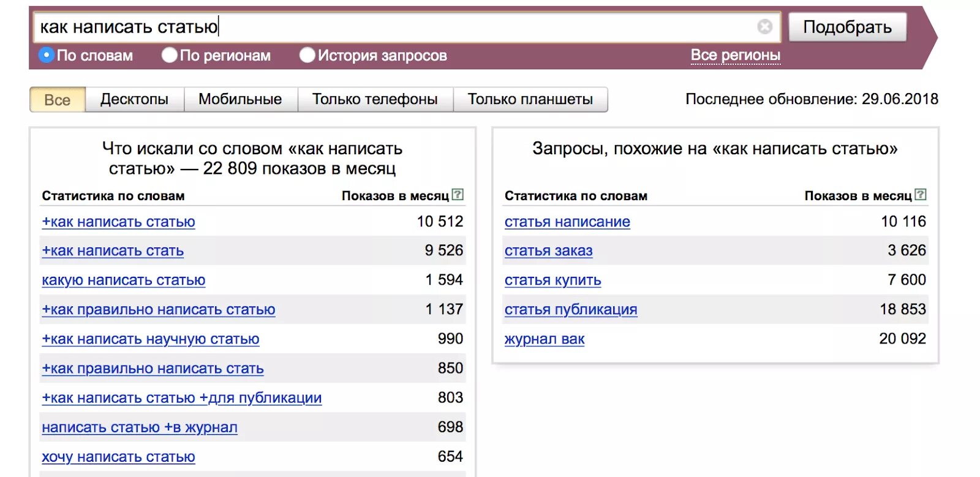Open the 'хочу написать статью' link

pos(118,457)
